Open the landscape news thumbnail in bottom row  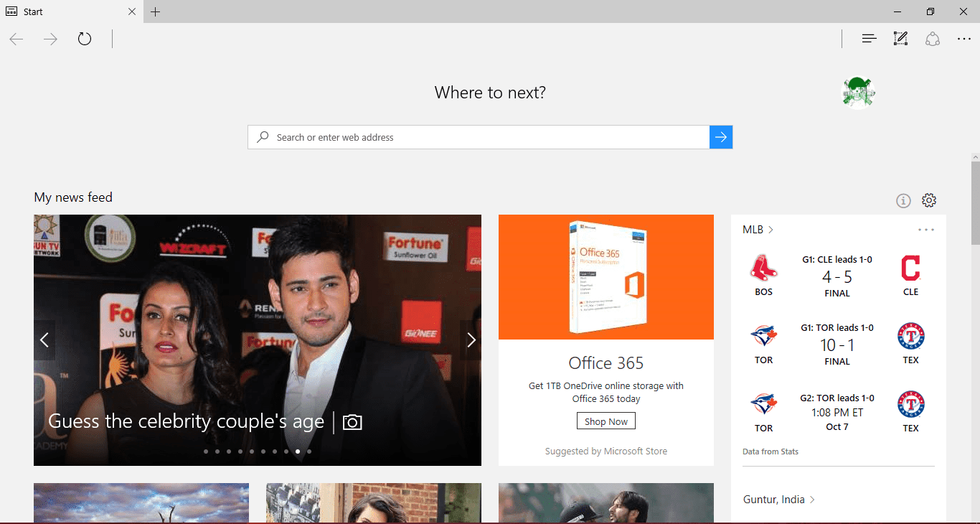coord(141,502)
